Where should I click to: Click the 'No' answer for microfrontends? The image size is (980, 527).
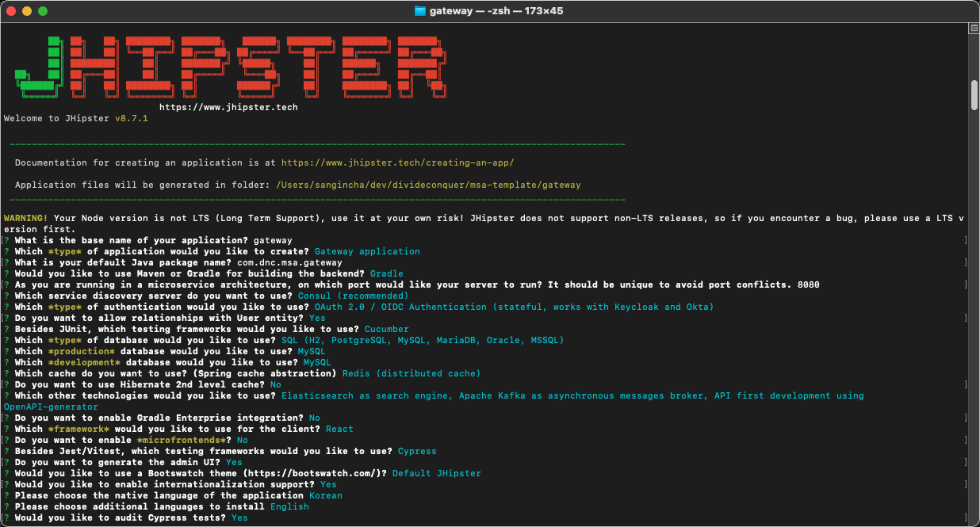pos(242,440)
